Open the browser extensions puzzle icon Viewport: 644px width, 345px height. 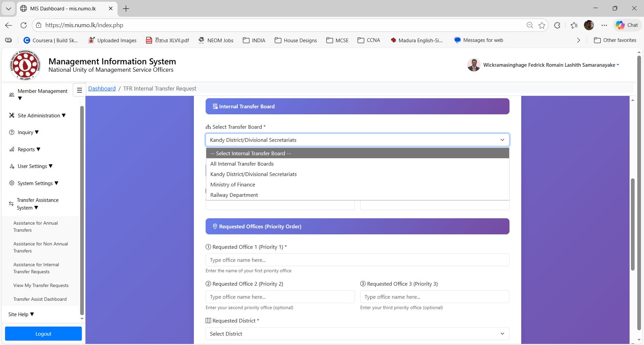(x=557, y=25)
